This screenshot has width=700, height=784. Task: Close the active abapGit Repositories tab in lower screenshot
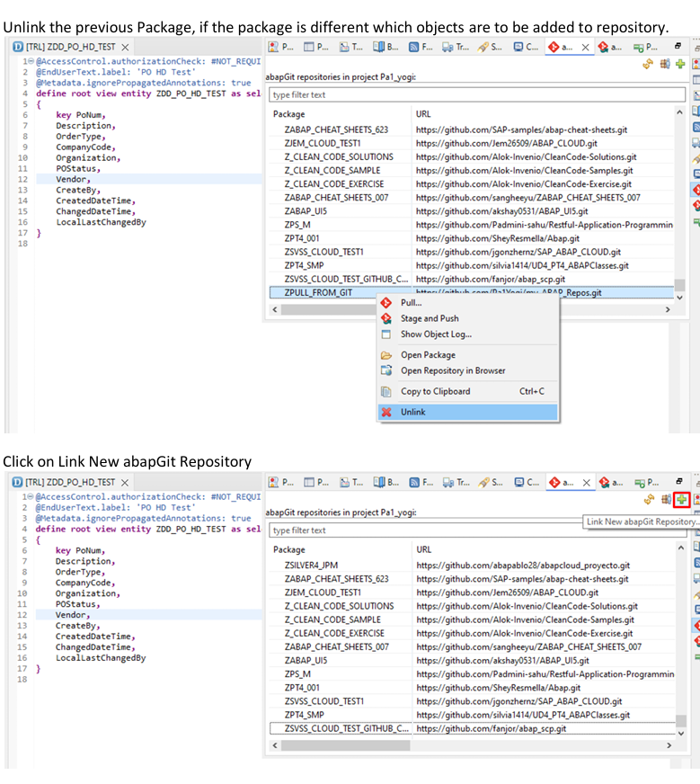587,483
